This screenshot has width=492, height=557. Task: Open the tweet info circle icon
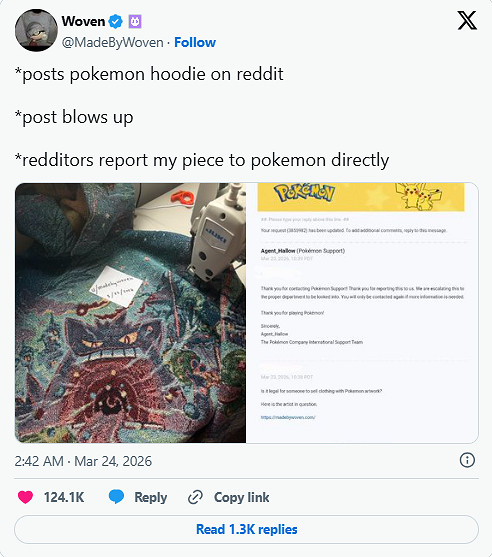[x=467, y=460]
